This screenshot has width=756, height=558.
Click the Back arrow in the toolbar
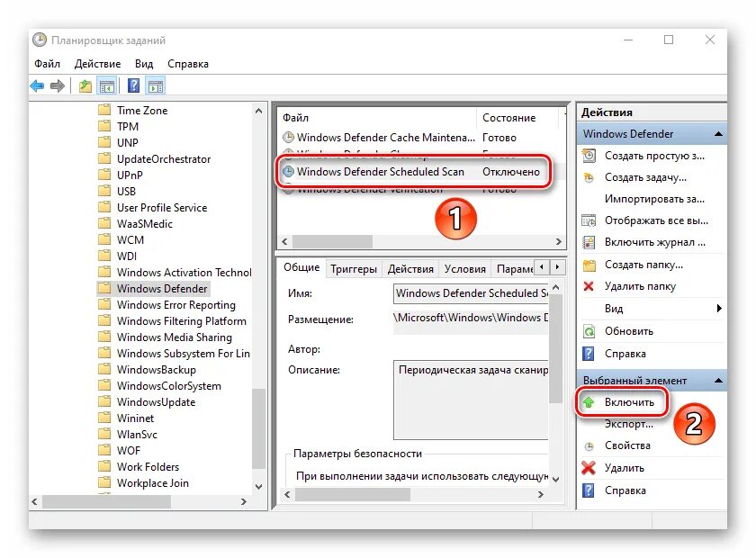[37, 86]
